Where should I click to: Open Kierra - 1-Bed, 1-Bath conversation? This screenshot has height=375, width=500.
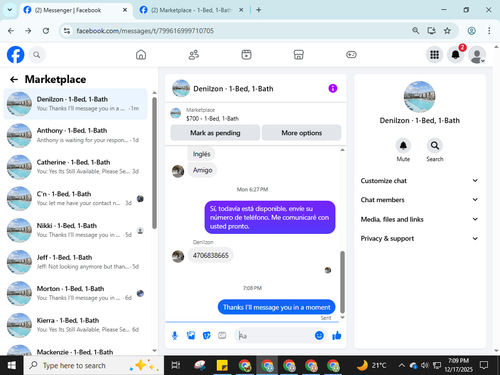tap(75, 325)
